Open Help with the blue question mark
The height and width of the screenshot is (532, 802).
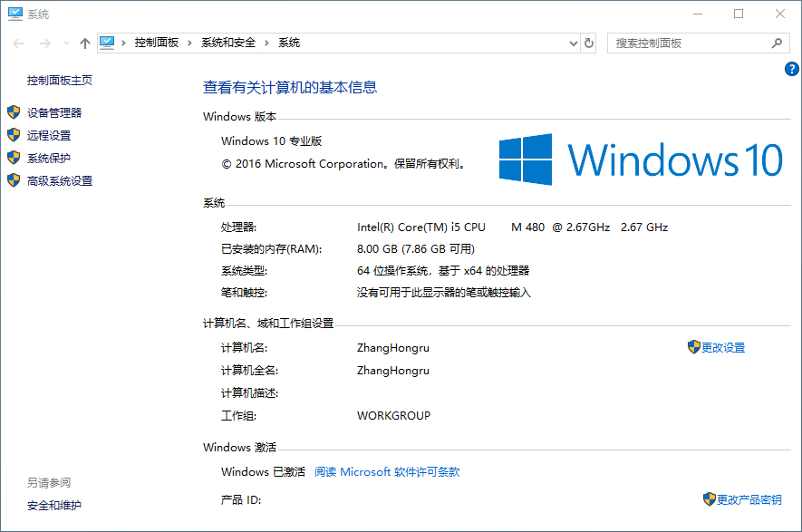pos(791,69)
